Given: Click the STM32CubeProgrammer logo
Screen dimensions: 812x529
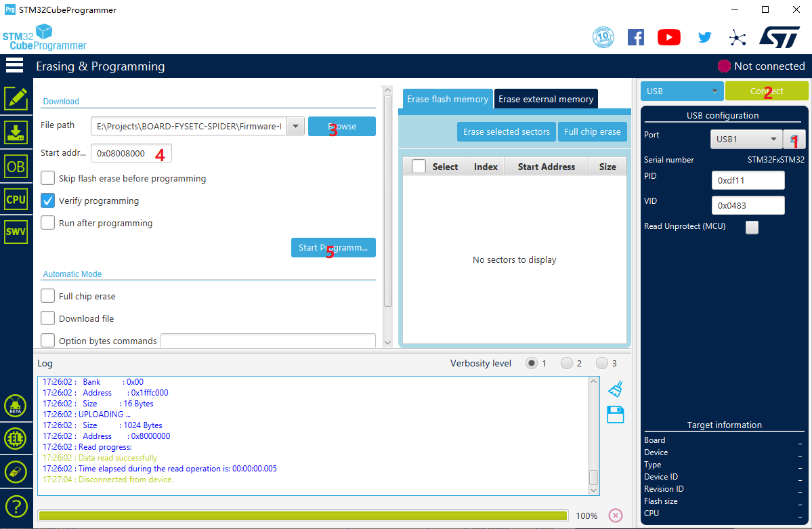Looking at the screenshot, I should click(x=45, y=37).
